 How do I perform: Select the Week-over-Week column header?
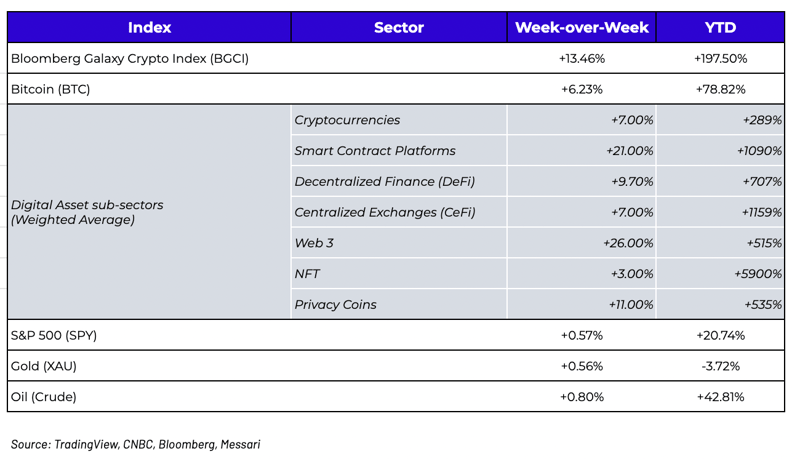coord(581,28)
